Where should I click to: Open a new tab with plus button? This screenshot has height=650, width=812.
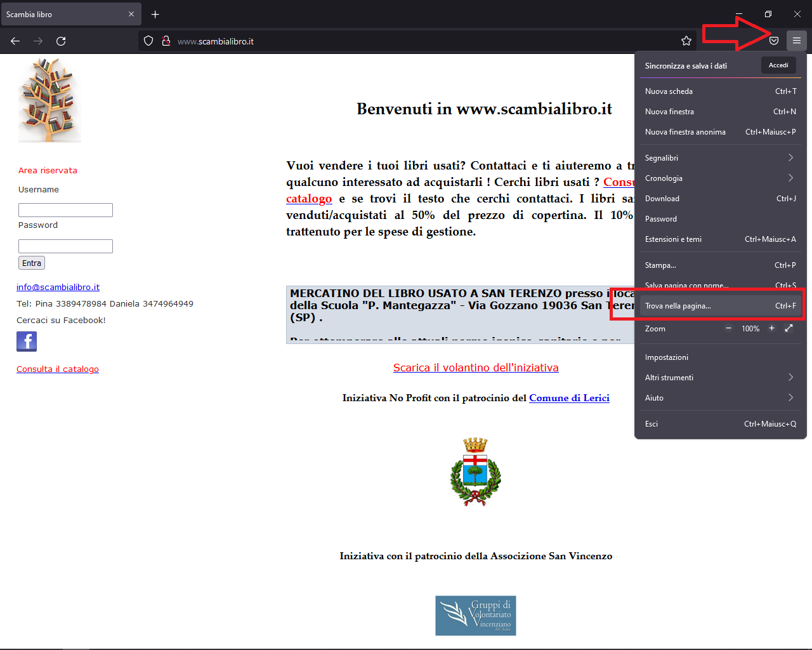tap(155, 14)
